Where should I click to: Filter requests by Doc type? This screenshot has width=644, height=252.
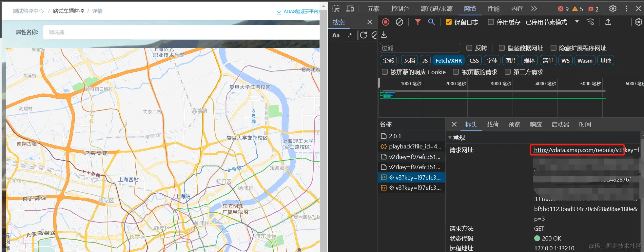[409, 60]
